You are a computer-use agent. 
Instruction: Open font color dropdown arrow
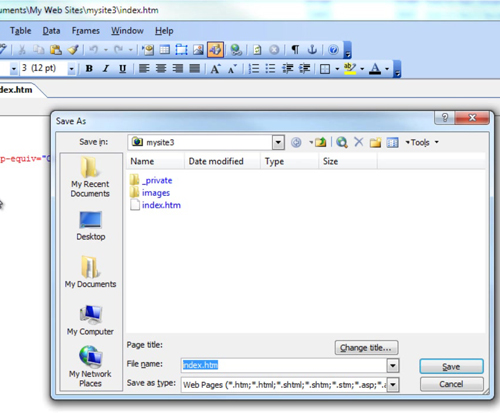click(387, 69)
